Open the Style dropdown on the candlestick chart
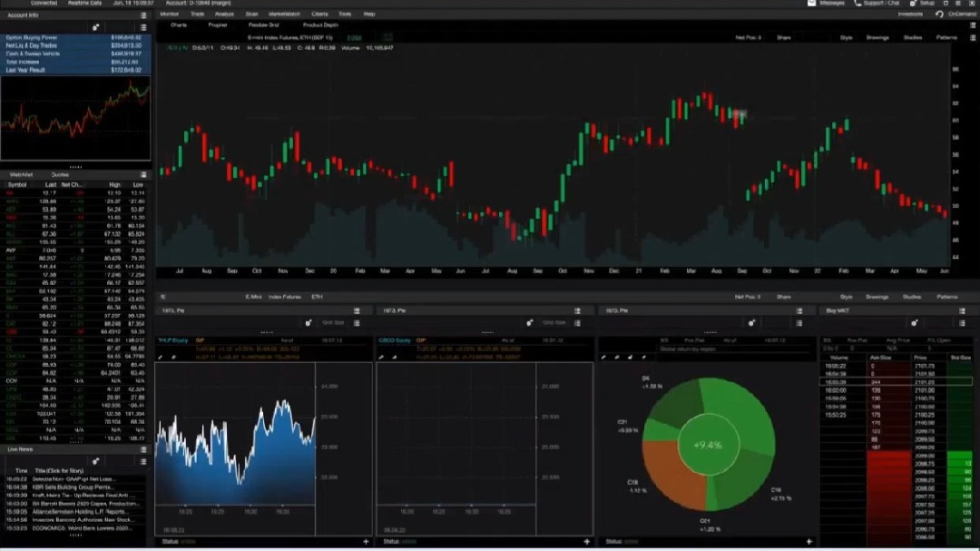Image resolution: width=980 pixels, height=551 pixels. (847, 37)
